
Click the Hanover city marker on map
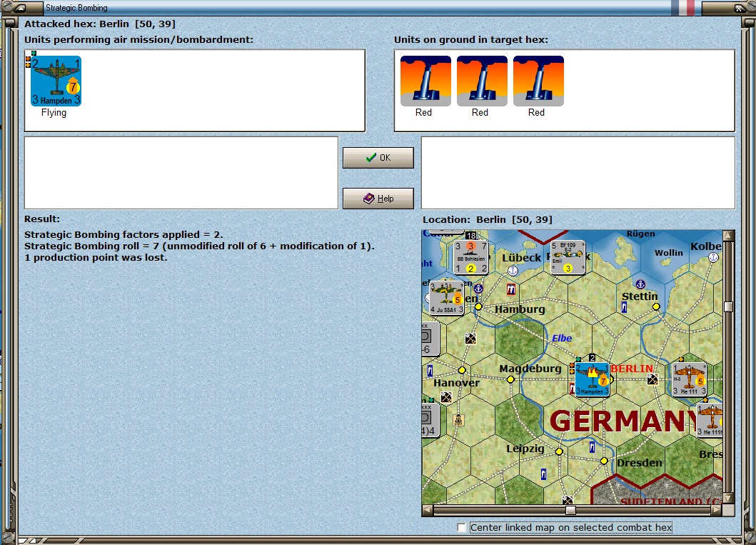pyautogui.click(x=462, y=371)
